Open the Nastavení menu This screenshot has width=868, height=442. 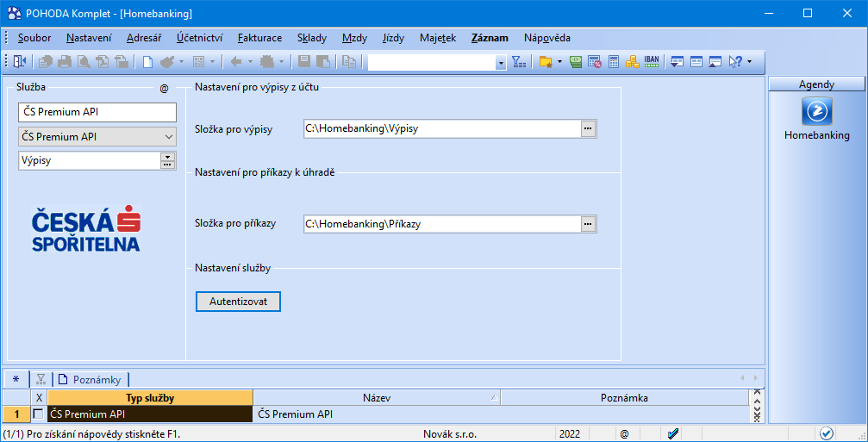tap(89, 38)
